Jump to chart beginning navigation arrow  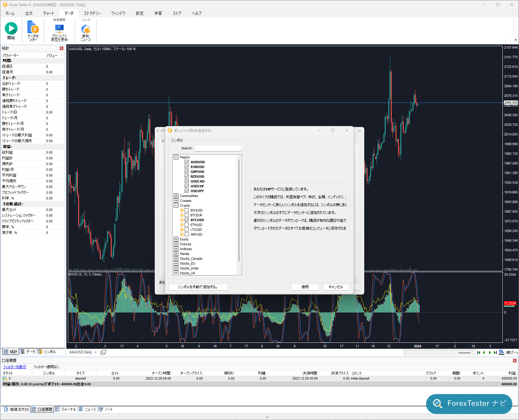(x=479, y=352)
